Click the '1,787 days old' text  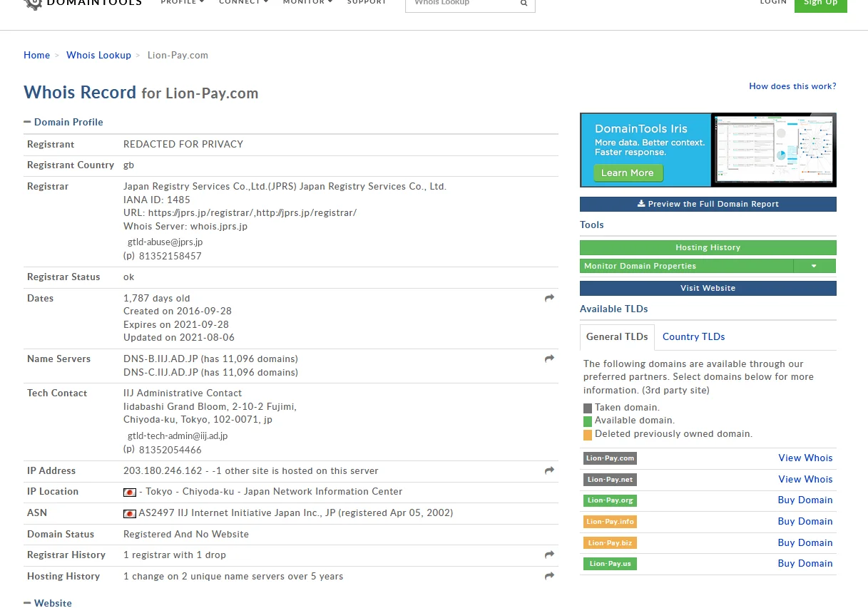157,299
